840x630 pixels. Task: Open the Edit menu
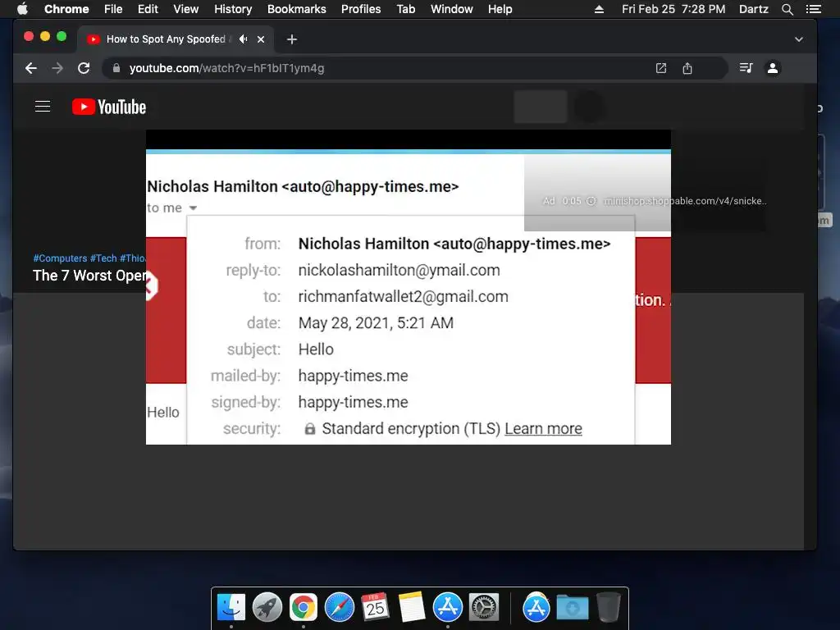click(x=148, y=9)
